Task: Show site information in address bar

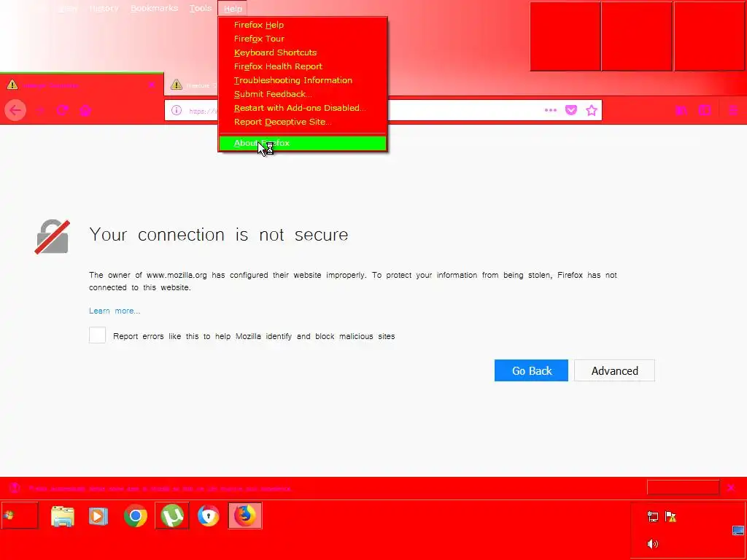Action: pyautogui.click(x=177, y=111)
